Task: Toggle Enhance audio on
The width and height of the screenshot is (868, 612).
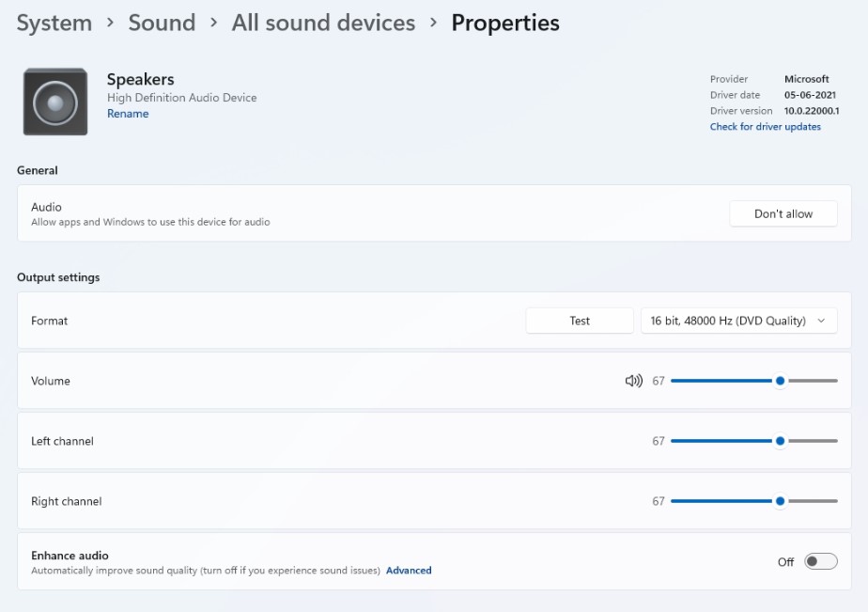Action: coord(817,560)
